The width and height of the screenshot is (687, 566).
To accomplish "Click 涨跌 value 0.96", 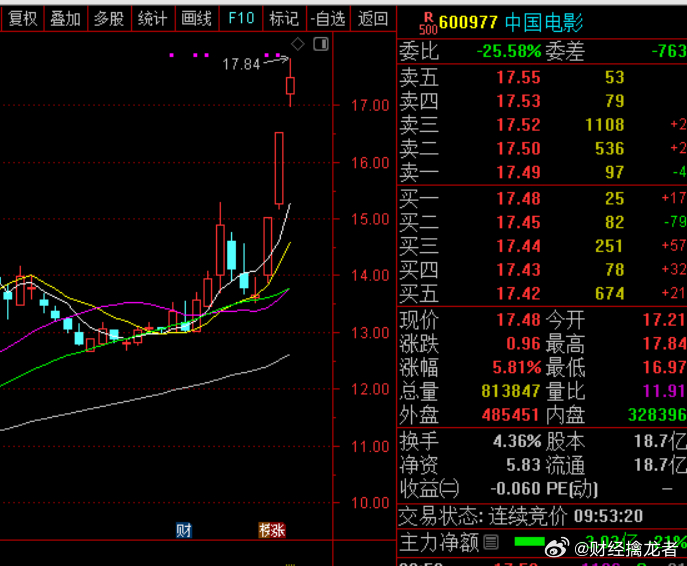I will pyautogui.click(x=523, y=343).
